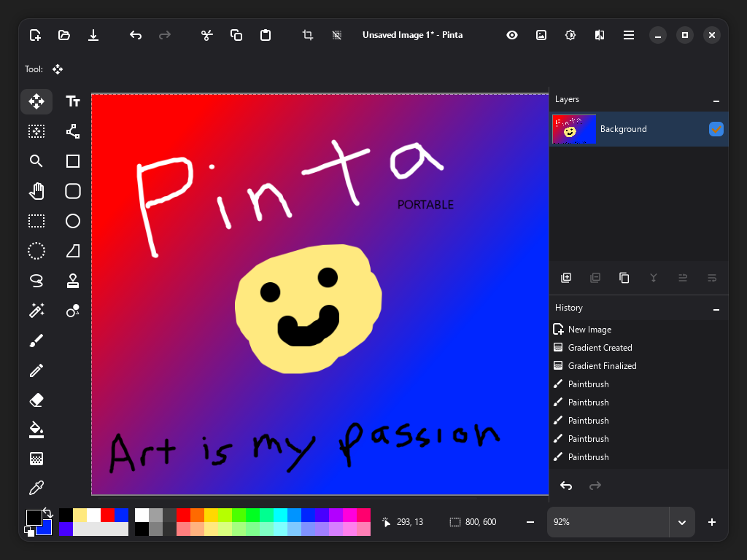Screen dimensions: 747x560
Task: Pick the Text tool
Action: pyautogui.click(x=73, y=102)
